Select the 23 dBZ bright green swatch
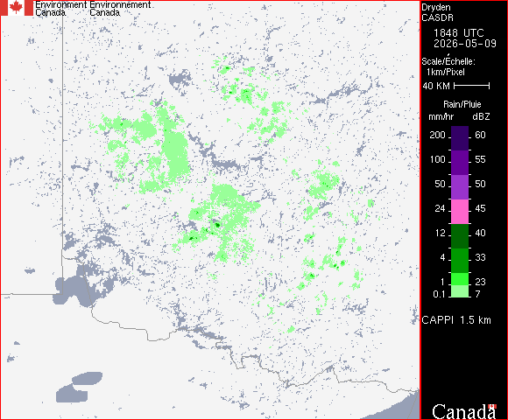 coord(460,279)
